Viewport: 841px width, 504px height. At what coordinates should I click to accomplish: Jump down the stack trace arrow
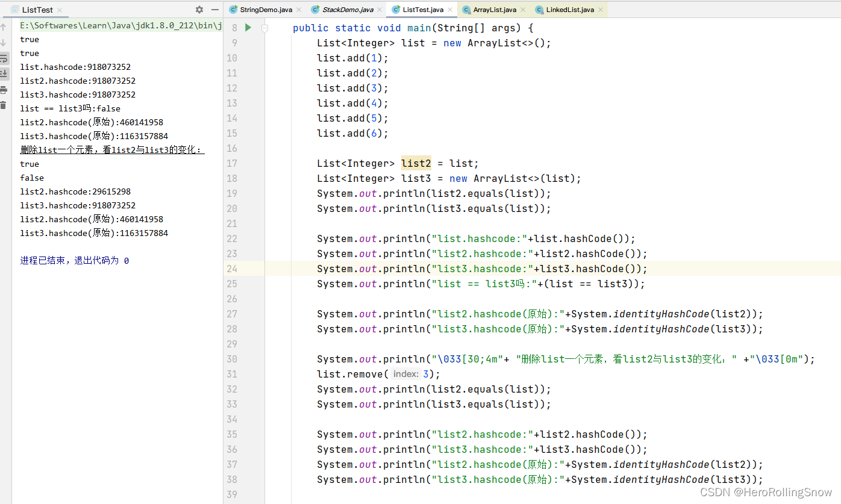click(4, 43)
